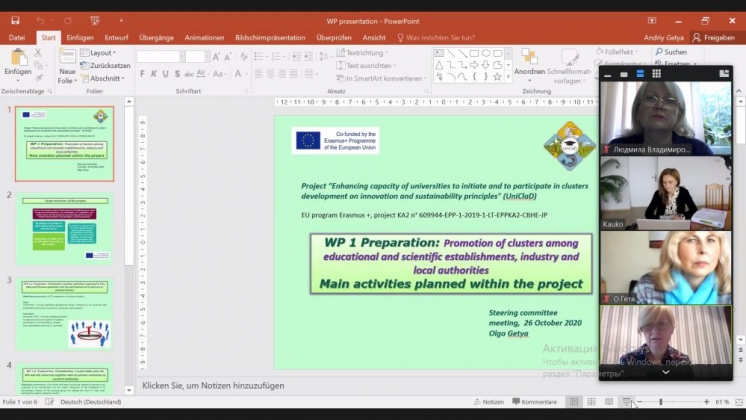
Task: Open the Animationen ribbon tab
Action: [204, 37]
